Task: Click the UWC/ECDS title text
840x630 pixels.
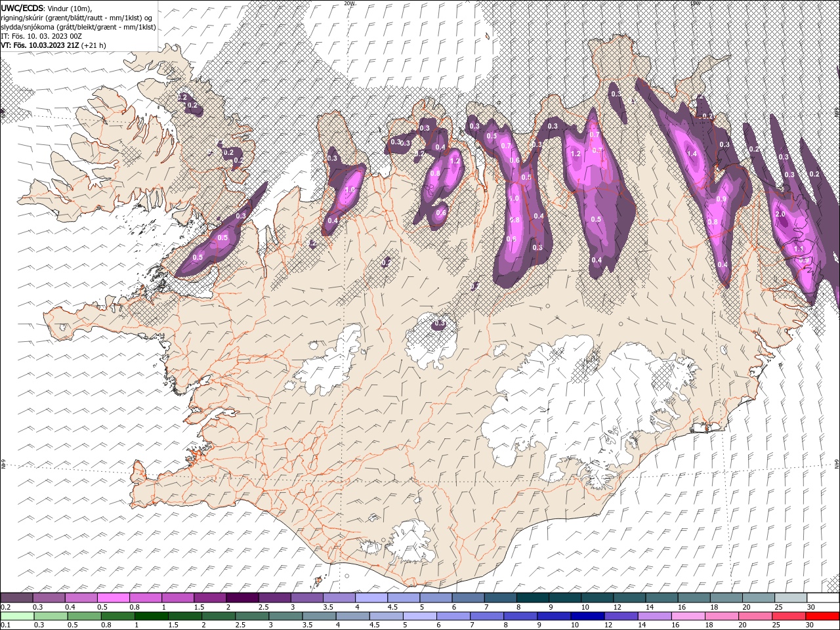Action: [23, 8]
